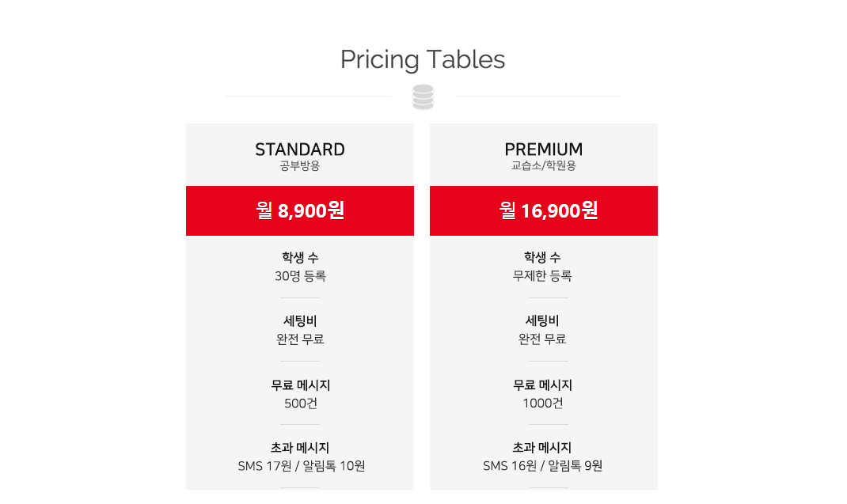
Task: Select the 공부방용 subtitle
Action: (x=300, y=166)
